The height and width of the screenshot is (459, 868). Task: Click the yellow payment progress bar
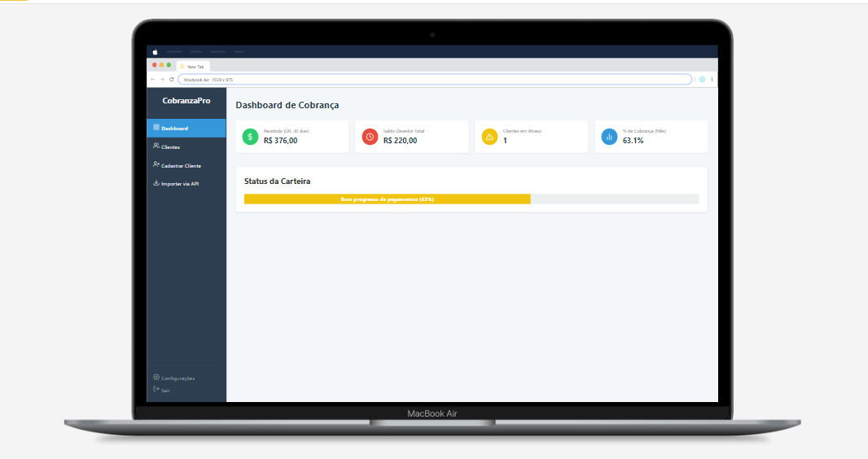(x=387, y=199)
